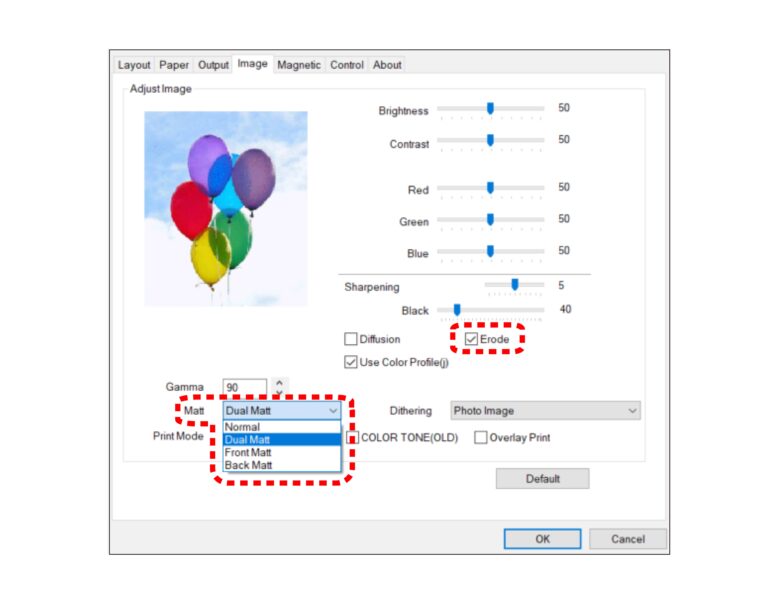Expand the Dithering Photo Image dropdown
Screen dimensions: 768x593
coord(544,410)
